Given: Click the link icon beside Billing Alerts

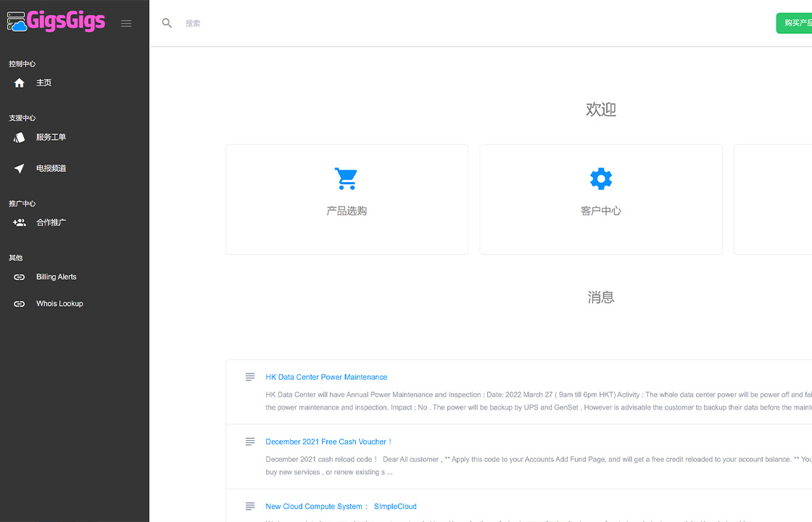Looking at the screenshot, I should tap(19, 277).
